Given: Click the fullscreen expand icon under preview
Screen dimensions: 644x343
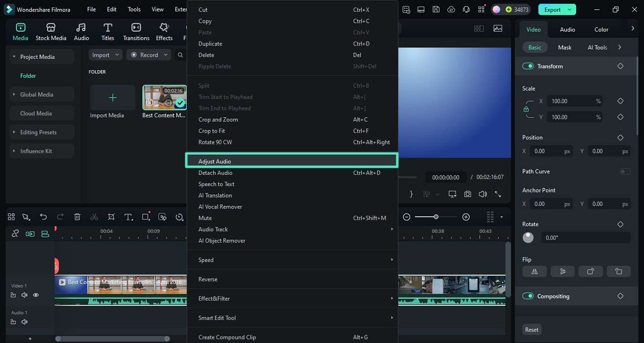Looking at the screenshot, I should click(498, 194).
